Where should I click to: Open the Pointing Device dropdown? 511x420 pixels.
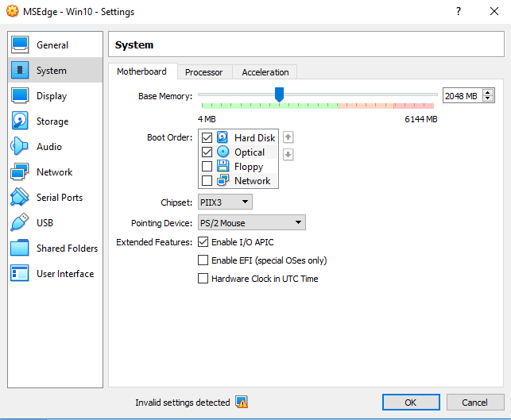coord(252,222)
